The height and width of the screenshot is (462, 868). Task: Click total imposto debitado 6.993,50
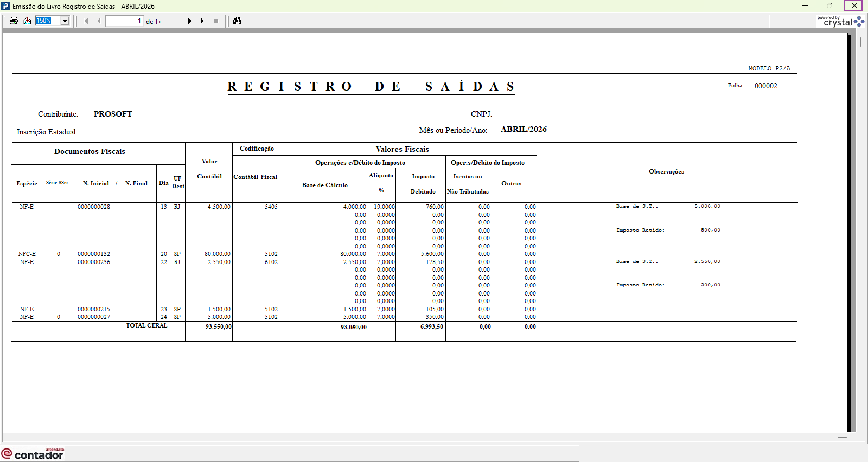(x=432, y=326)
